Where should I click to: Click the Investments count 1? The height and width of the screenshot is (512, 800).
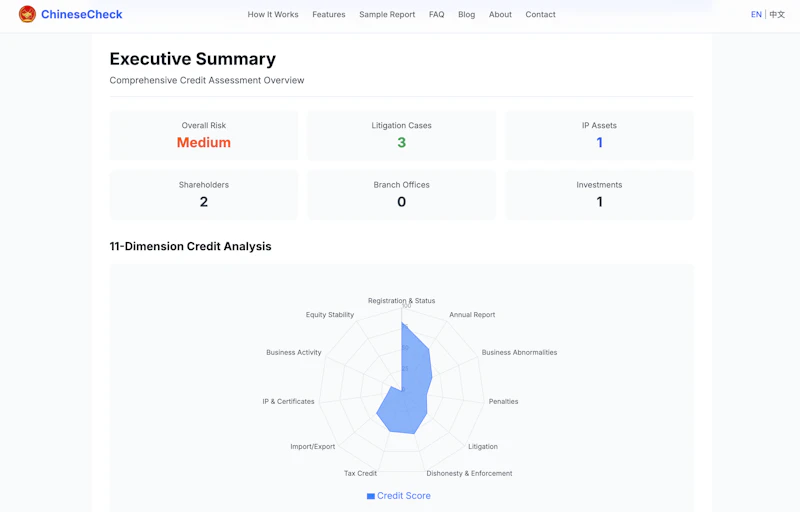(599, 202)
